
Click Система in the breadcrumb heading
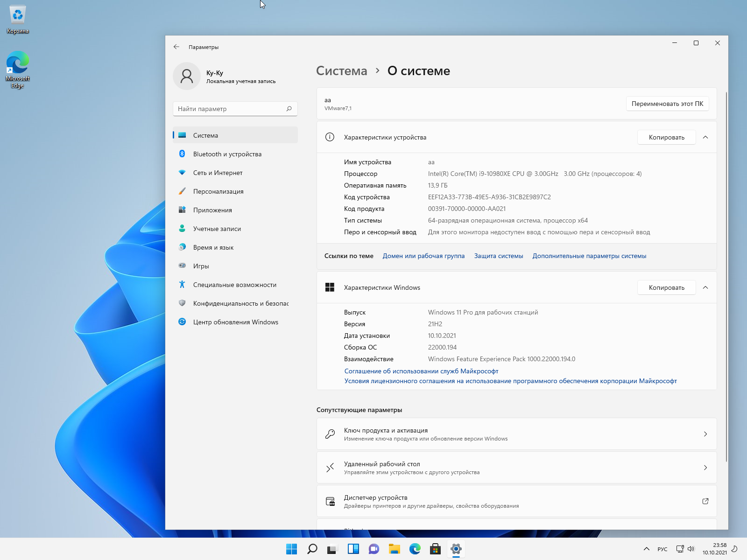coord(341,71)
